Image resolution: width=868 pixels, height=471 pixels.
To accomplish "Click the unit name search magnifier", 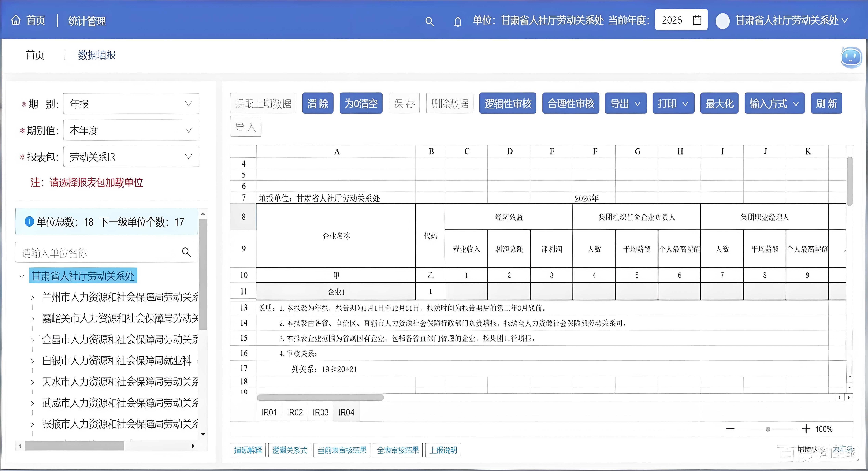I will 186,252.
